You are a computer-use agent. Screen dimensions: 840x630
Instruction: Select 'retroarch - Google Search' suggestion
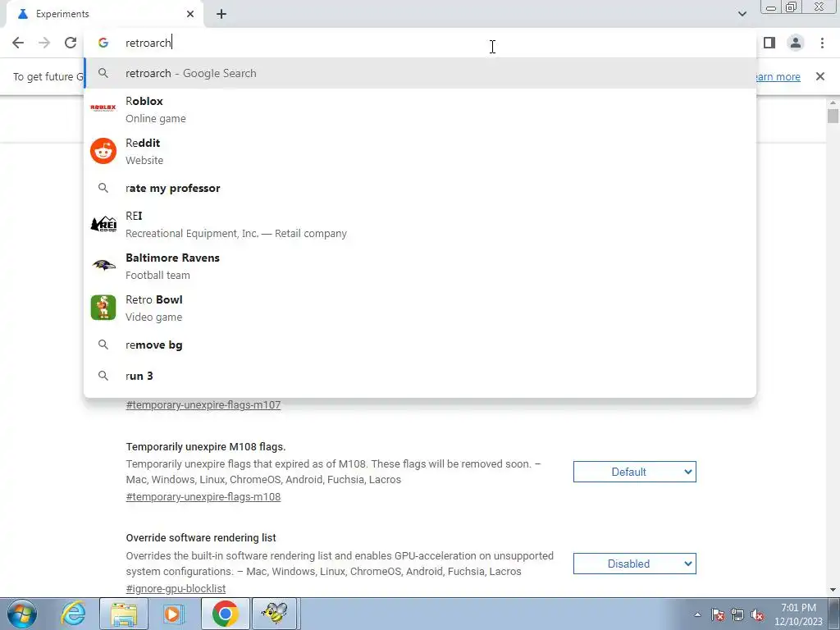(420, 73)
